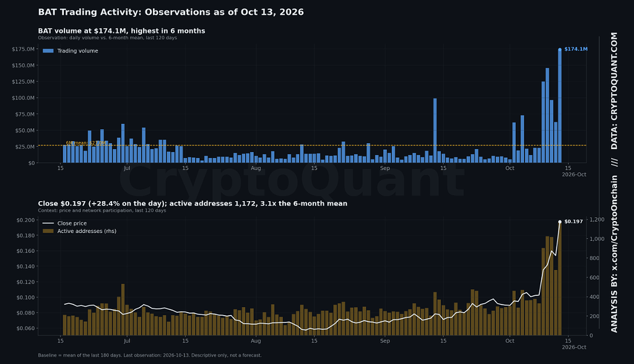This screenshot has width=634, height=364.
Task: Click the "$0.100" price axis label
Action: [25, 298]
